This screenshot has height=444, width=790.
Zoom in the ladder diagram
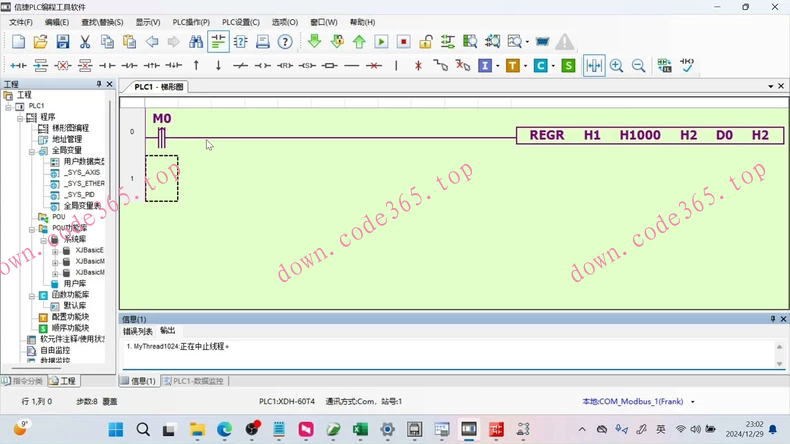tap(616, 66)
